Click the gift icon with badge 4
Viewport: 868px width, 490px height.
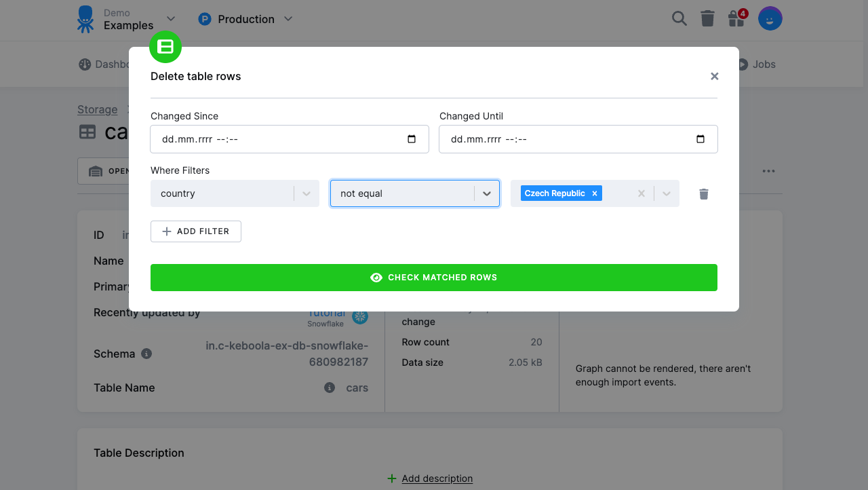point(736,19)
